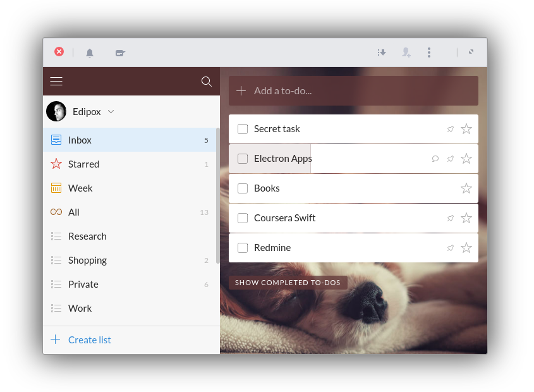Viewport: 534px width, 392px height.
Task: Star the Electron Apps task
Action: tap(466, 159)
